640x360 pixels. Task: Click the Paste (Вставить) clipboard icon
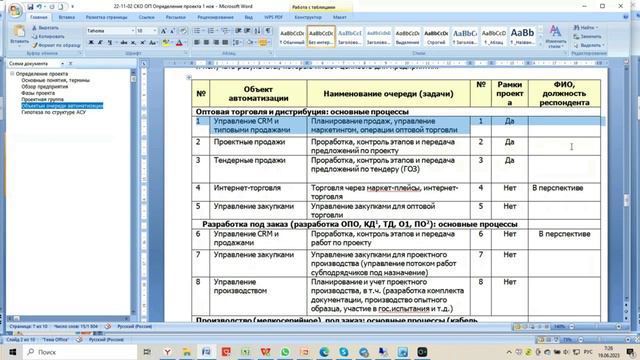(x=19, y=31)
